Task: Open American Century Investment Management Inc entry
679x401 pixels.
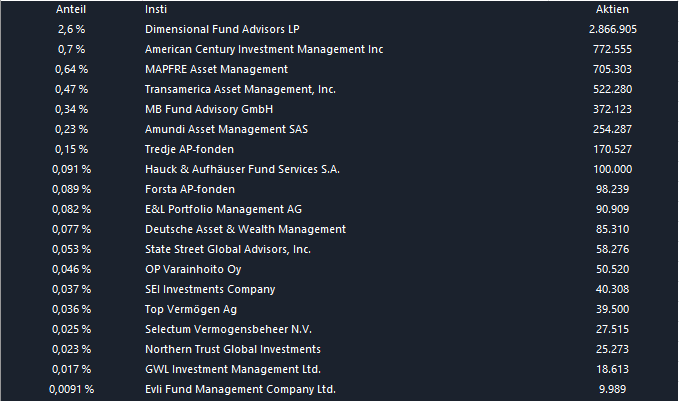Action: [x=264, y=49]
